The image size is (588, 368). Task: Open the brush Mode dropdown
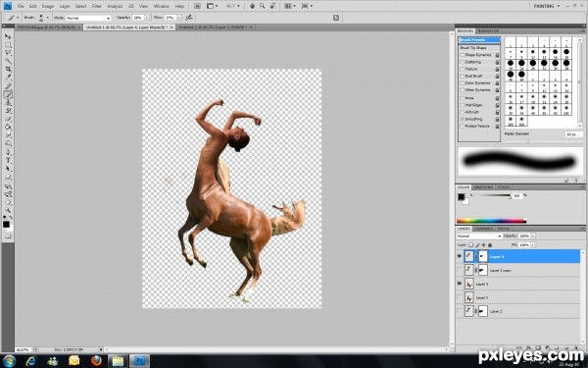pyautogui.click(x=88, y=18)
